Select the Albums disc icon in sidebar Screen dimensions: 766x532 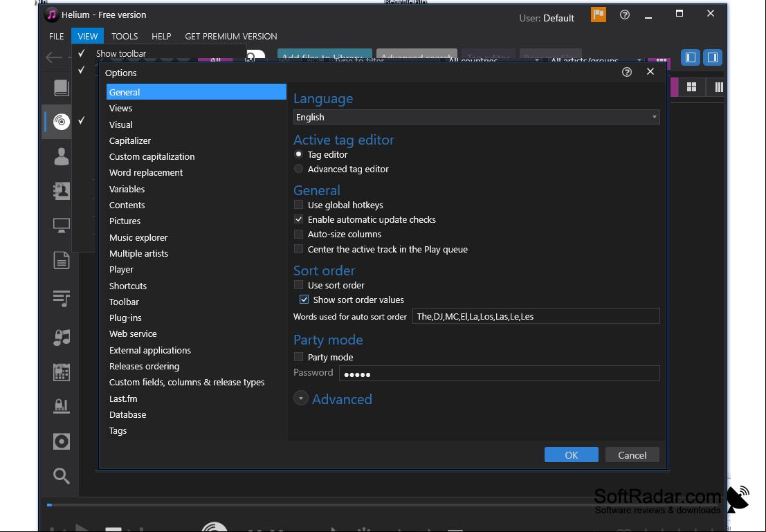(61, 122)
